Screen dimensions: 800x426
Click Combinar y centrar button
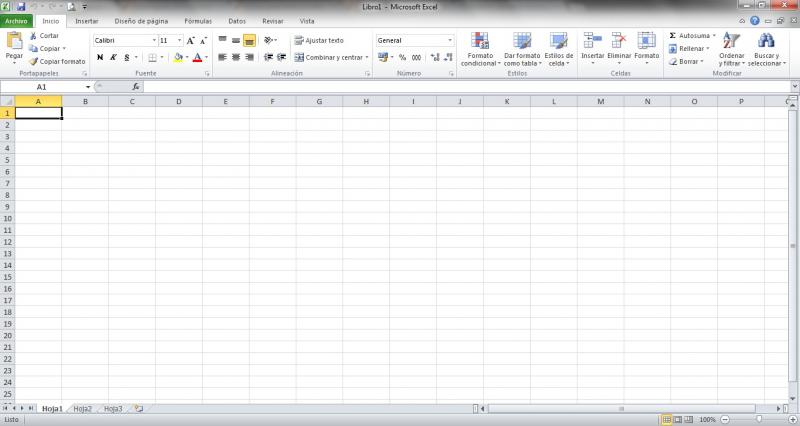tap(330, 58)
